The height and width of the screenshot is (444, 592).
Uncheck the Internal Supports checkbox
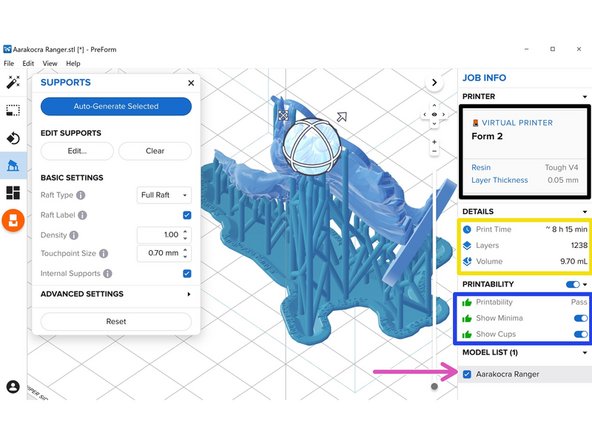tap(187, 273)
